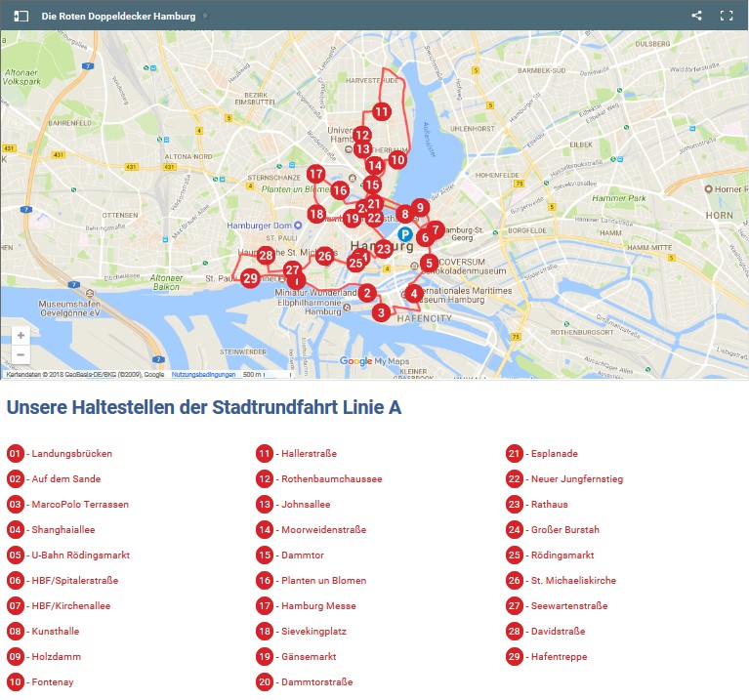Click 20 - Dammtorstraße entry
This screenshot has height=700, width=749.
(305, 681)
